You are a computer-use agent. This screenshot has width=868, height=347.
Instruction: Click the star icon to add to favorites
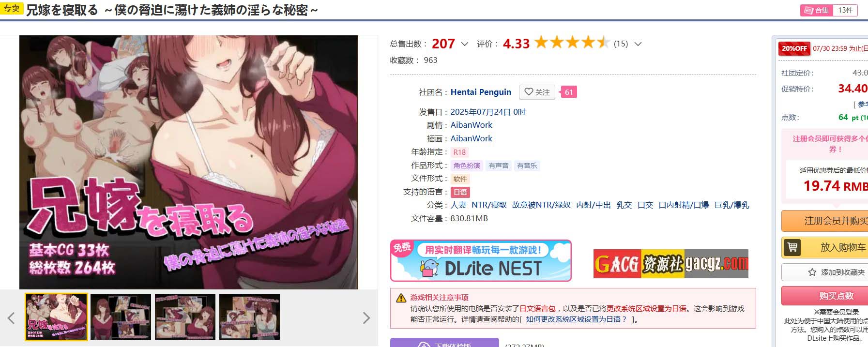tap(812, 272)
